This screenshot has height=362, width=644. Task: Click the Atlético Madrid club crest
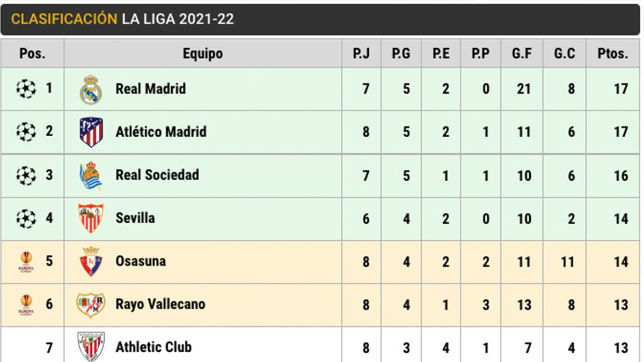click(91, 132)
